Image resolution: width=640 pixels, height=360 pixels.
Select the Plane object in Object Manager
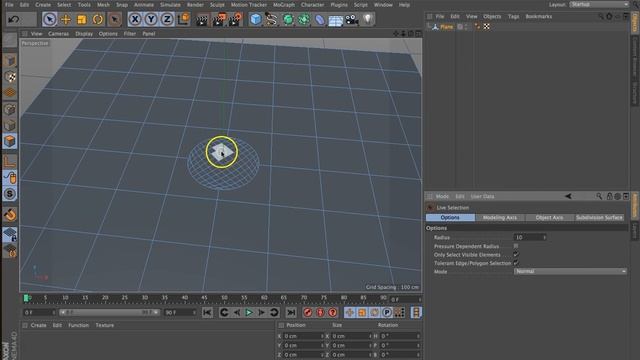coord(447,27)
